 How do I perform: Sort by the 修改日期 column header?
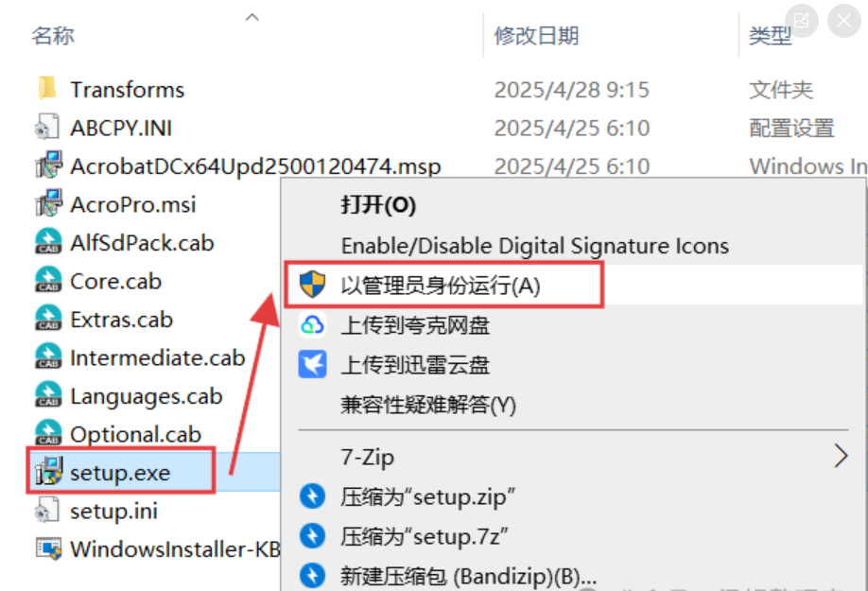[536, 36]
